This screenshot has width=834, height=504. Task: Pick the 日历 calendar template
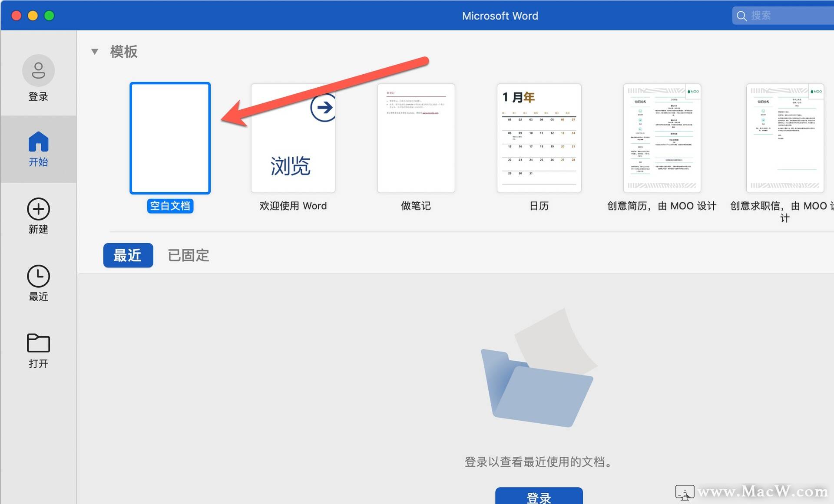coord(539,138)
